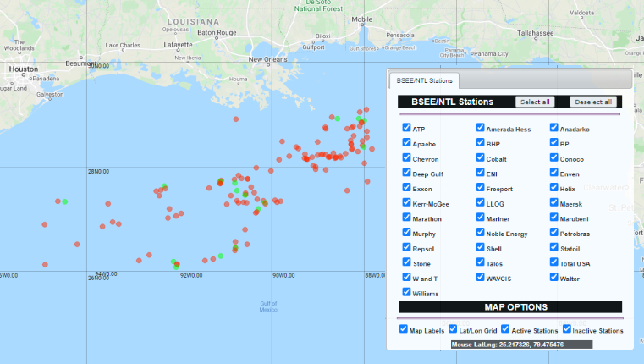Screen dimensions: 644x364
Task: Click Baton Rouge map label
Action: pos(217,32)
